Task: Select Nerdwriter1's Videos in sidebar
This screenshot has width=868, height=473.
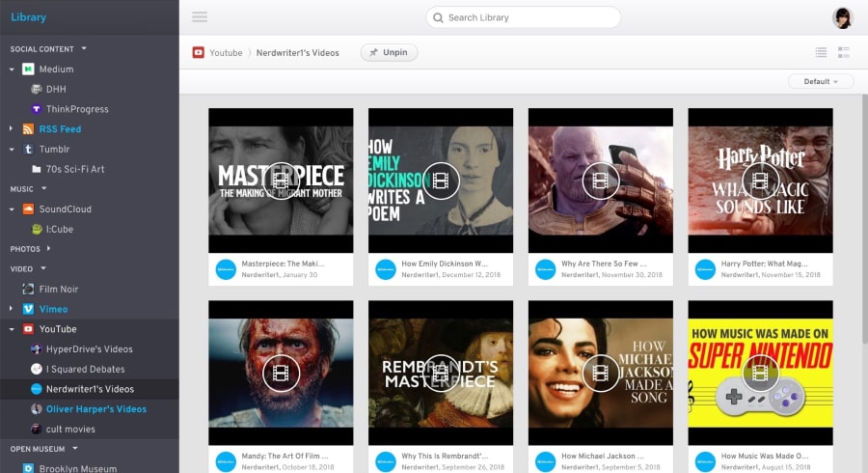Action: point(90,389)
